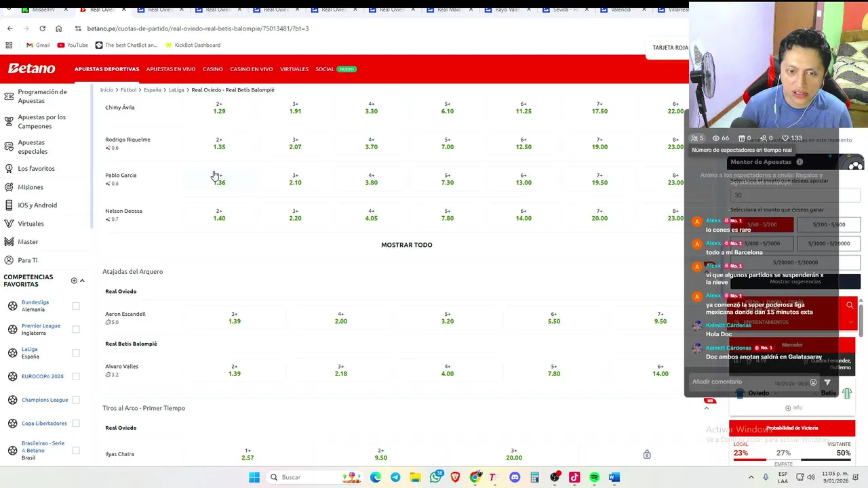Select Pablo Garcia 4+ odds 3.80
Image resolution: width=868 pixels, height=488 pixels.
tap(371, 179)
